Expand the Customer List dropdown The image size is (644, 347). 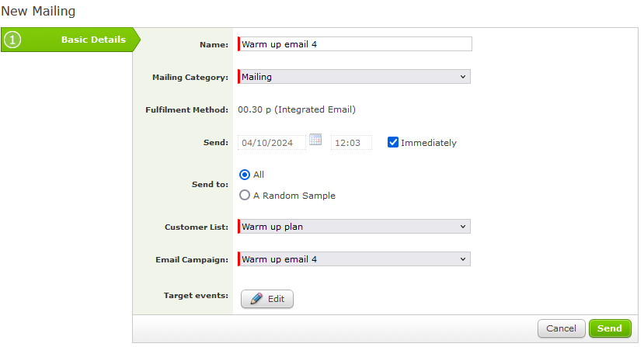click(354, 227)
